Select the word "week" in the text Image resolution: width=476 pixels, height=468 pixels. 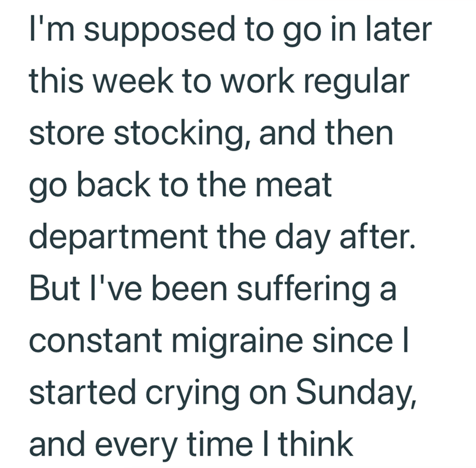point(133,80)
